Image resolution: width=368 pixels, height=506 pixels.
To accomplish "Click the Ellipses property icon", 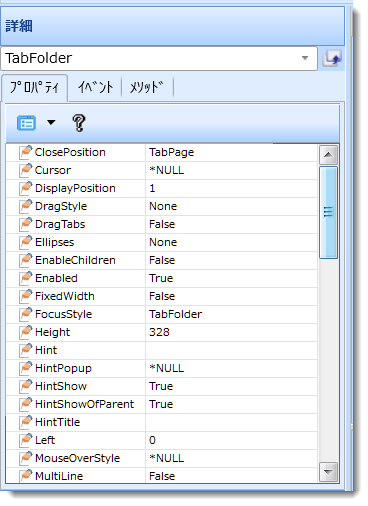I will pyautogui.click(x=26, y=242).
